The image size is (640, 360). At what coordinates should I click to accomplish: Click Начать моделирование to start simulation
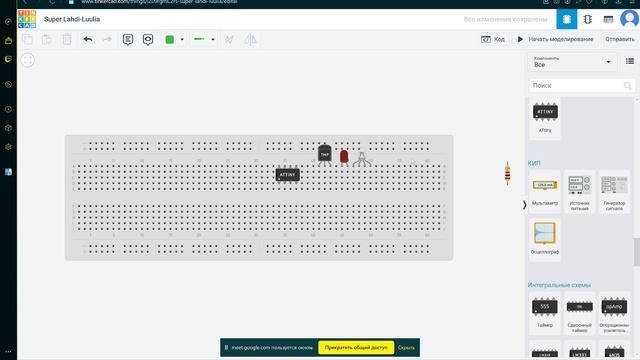555,40
